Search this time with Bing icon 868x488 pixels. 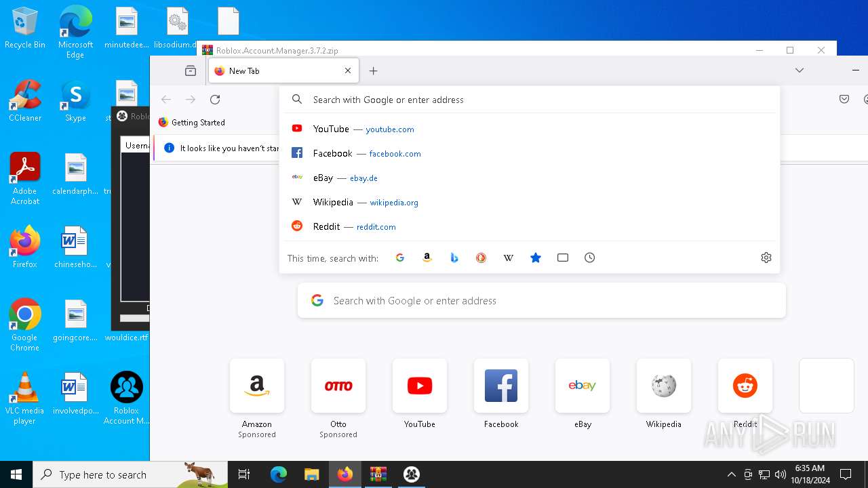click(454, 258)
